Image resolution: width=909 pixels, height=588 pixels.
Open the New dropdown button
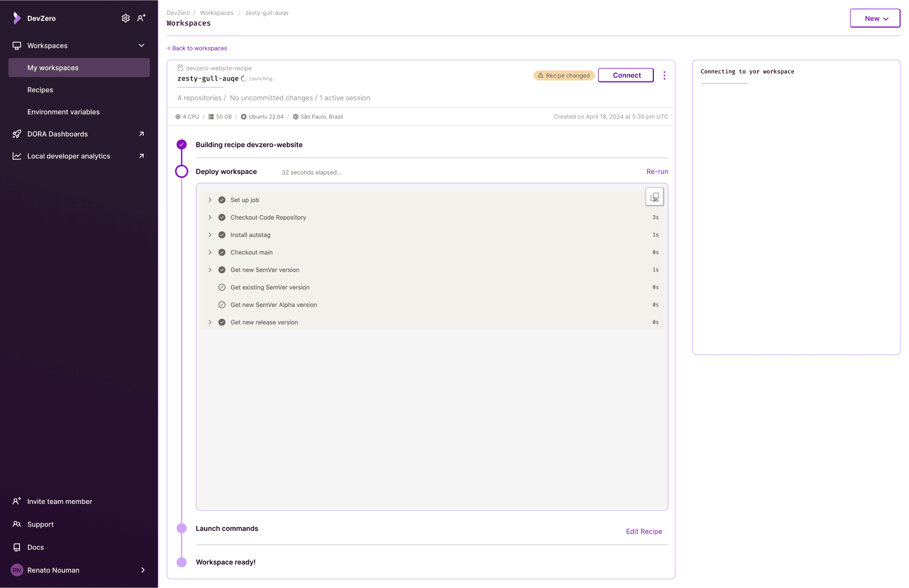[875, 18]
